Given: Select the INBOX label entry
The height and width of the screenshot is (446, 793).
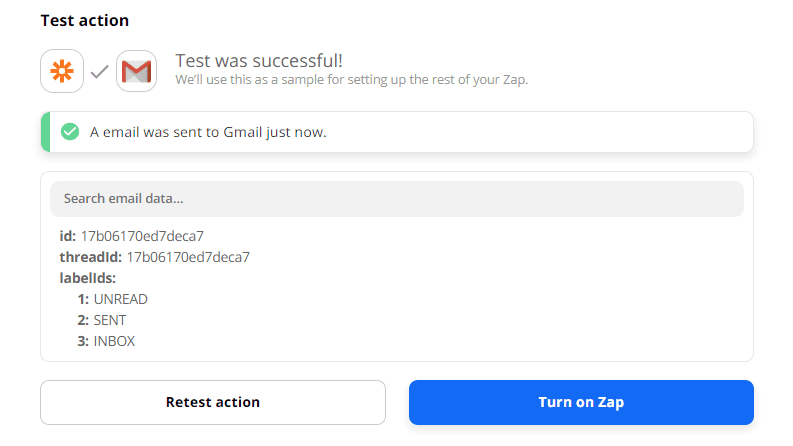Looking at the screenshot, I should (x=114, y=341).
